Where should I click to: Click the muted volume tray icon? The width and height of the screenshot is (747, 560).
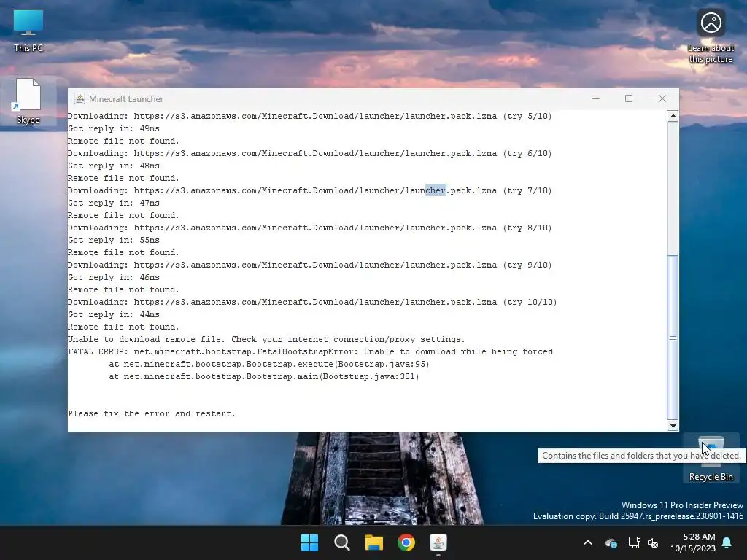(653, 542)
